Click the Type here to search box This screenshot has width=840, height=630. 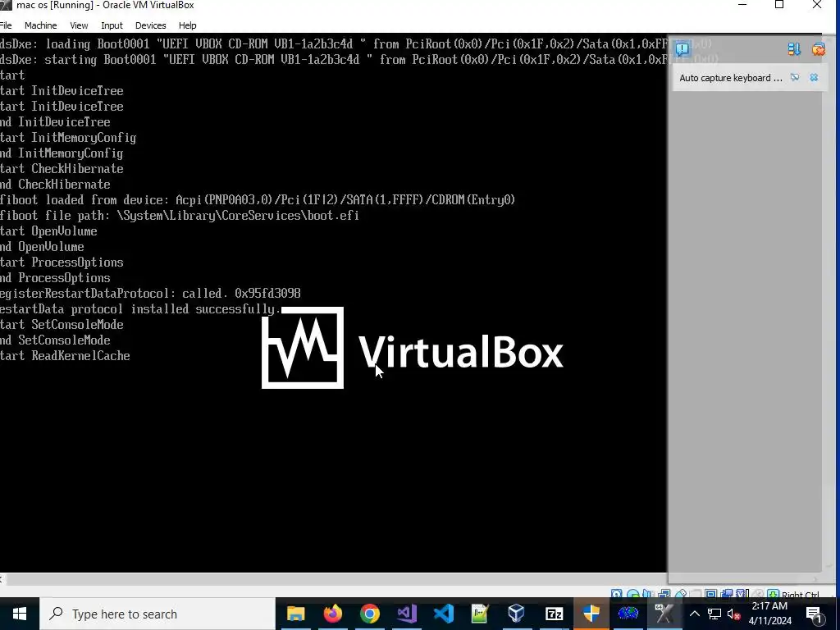(157, 614)
